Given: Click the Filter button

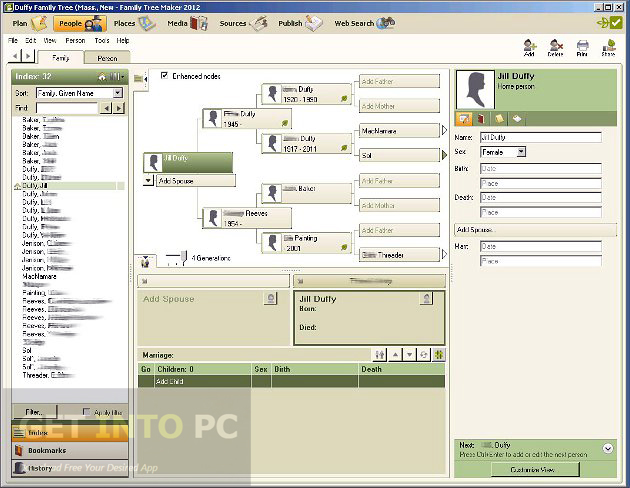Looking at the screenshot, I should click(x=35, y=412).
